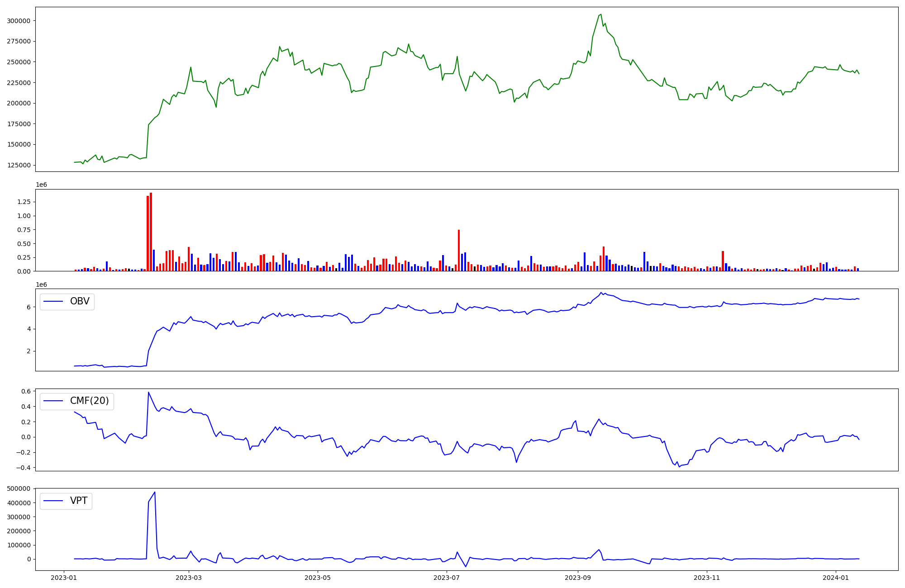
Task: Click the 300000 price axis tick label
Action: (x=19, y=21)
